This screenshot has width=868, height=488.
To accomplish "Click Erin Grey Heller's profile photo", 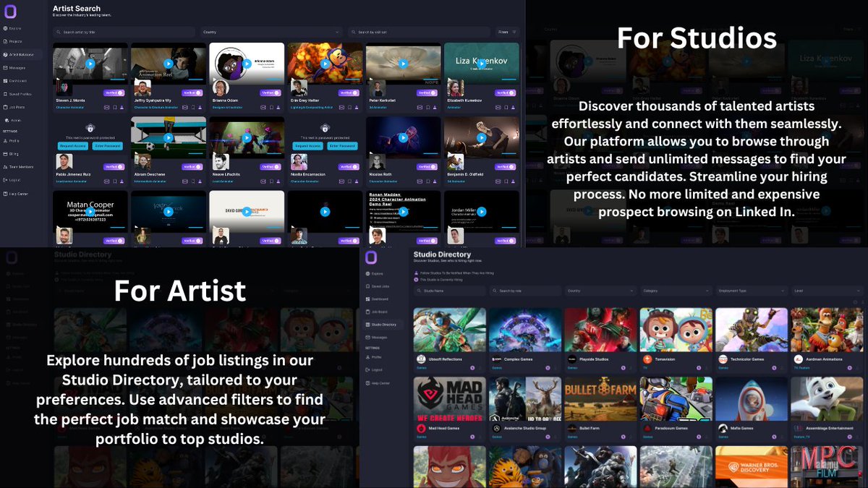I will pyautogui.click(x=299, y=88).
